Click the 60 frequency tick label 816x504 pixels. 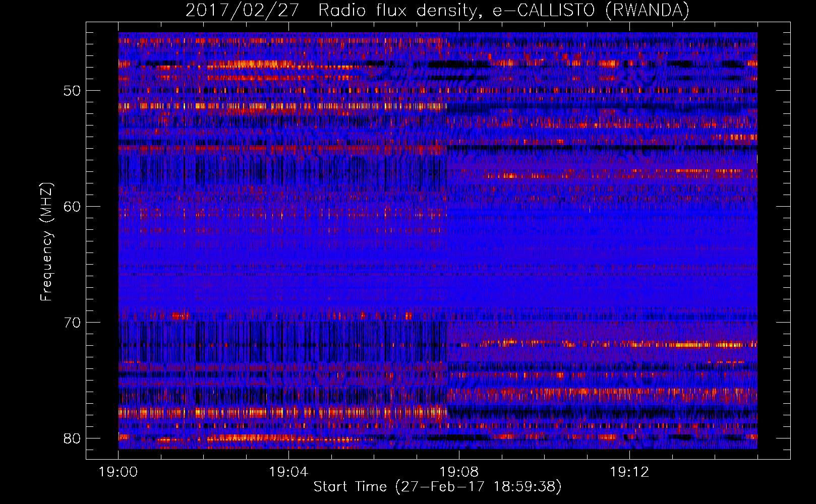[x=72, y=207]
